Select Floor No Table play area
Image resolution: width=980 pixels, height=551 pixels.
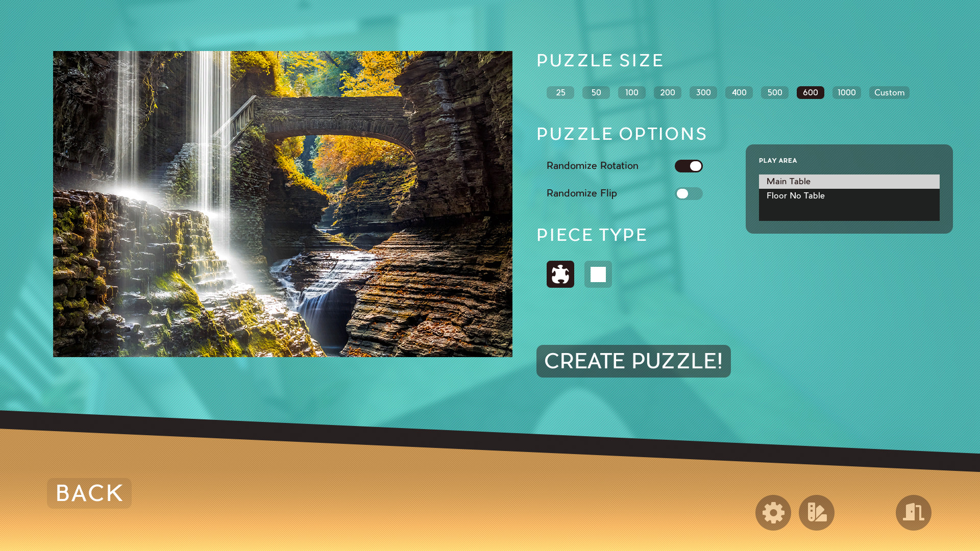pyautogui.click(x=848, y=195)
